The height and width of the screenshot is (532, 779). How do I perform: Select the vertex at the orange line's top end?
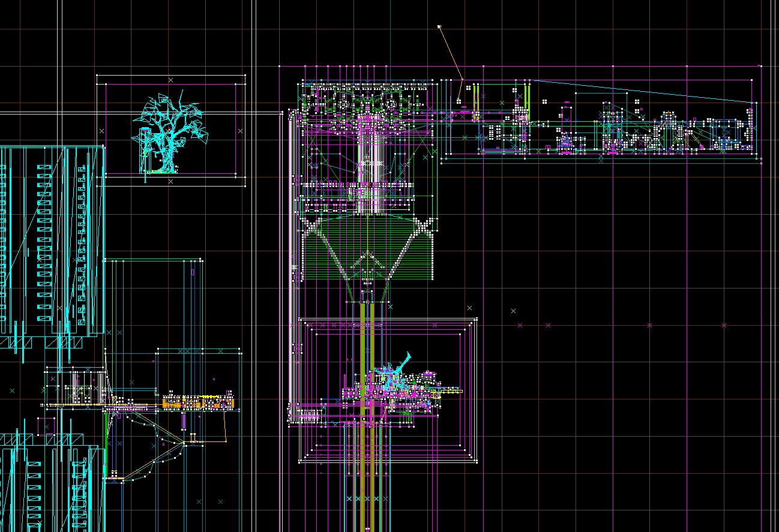pyautogui.click(x=439, y=26)
